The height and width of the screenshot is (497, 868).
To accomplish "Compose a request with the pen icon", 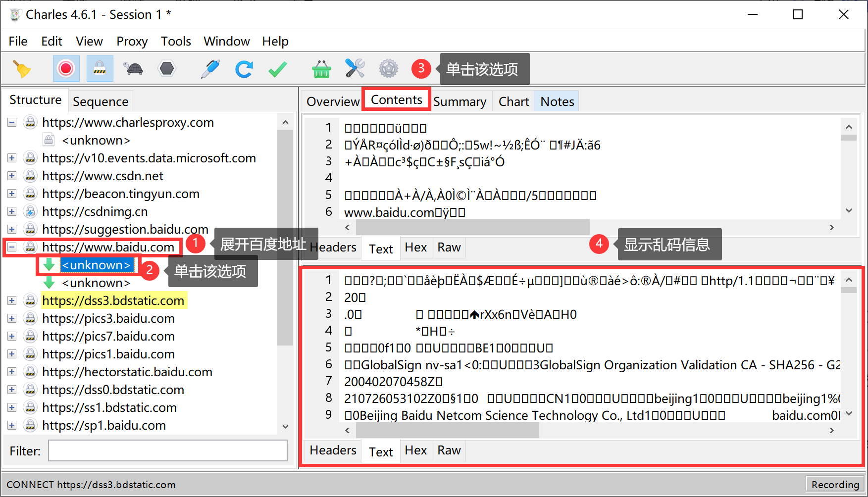I will pos(210,68).
